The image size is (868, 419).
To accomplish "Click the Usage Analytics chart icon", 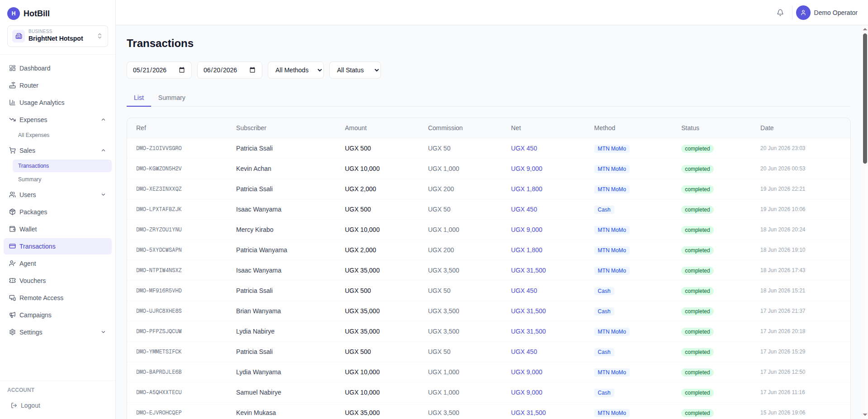I will click(13, 103).
